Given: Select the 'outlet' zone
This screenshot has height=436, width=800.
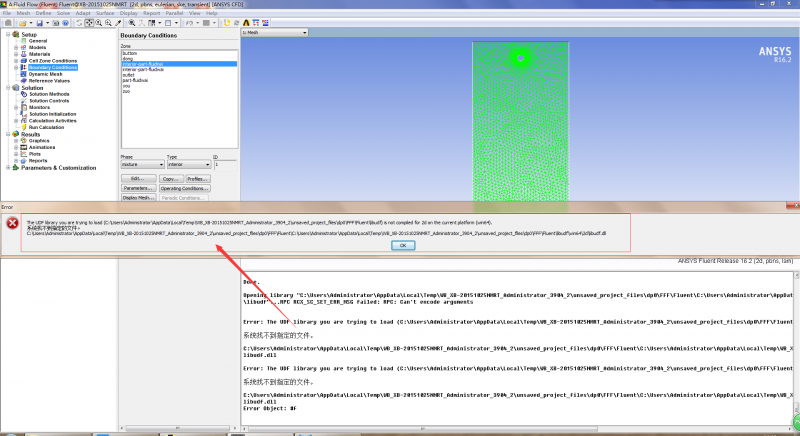Looking at the screenshot, I should 179,75.
